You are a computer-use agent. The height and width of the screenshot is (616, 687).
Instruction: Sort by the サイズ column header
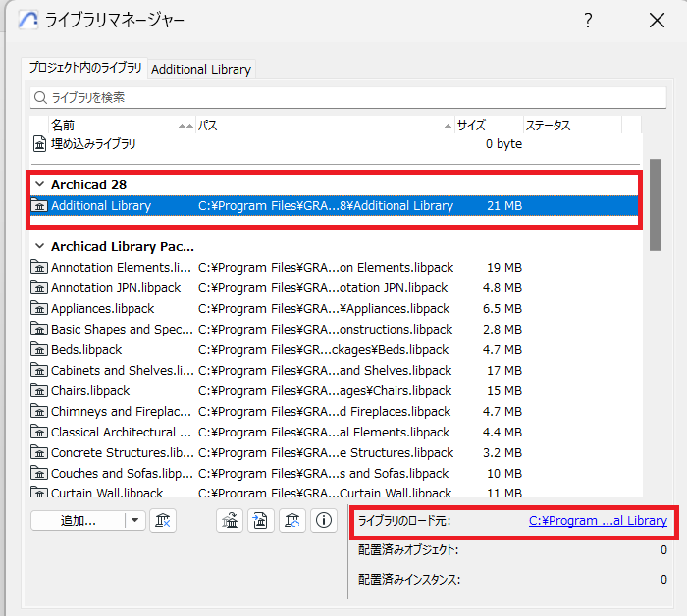click(x=490, y=126)
